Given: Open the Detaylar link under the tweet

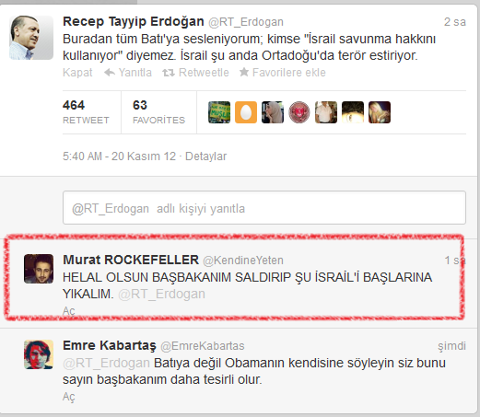Looking at the screenshot, I should point(206,156).
